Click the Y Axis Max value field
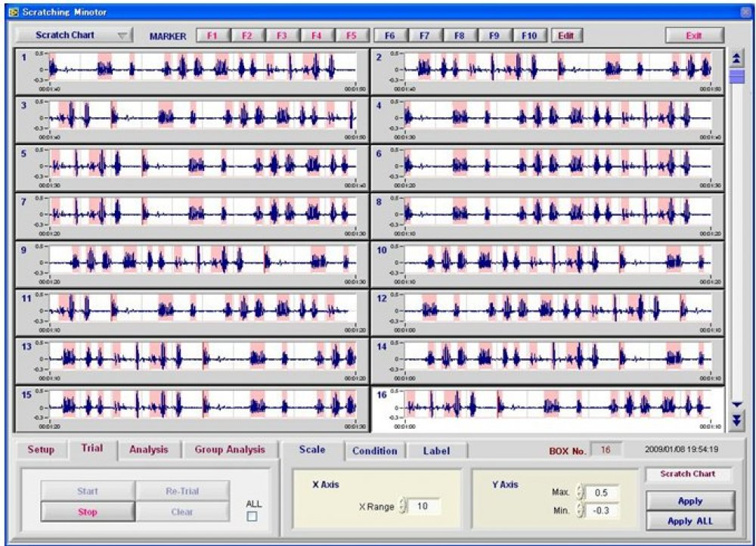This screenshot has width=756, height=546. [x=603, y=492]
